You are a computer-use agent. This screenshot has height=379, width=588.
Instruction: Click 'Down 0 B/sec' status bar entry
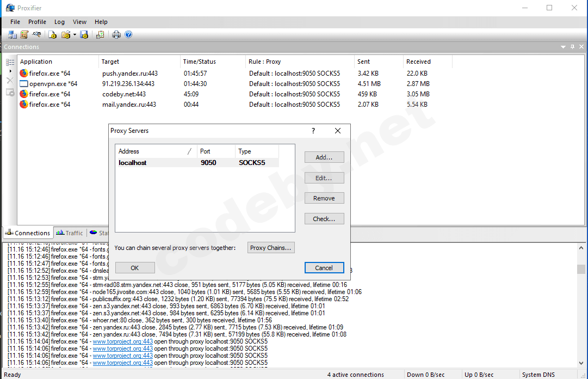point(425,375)
